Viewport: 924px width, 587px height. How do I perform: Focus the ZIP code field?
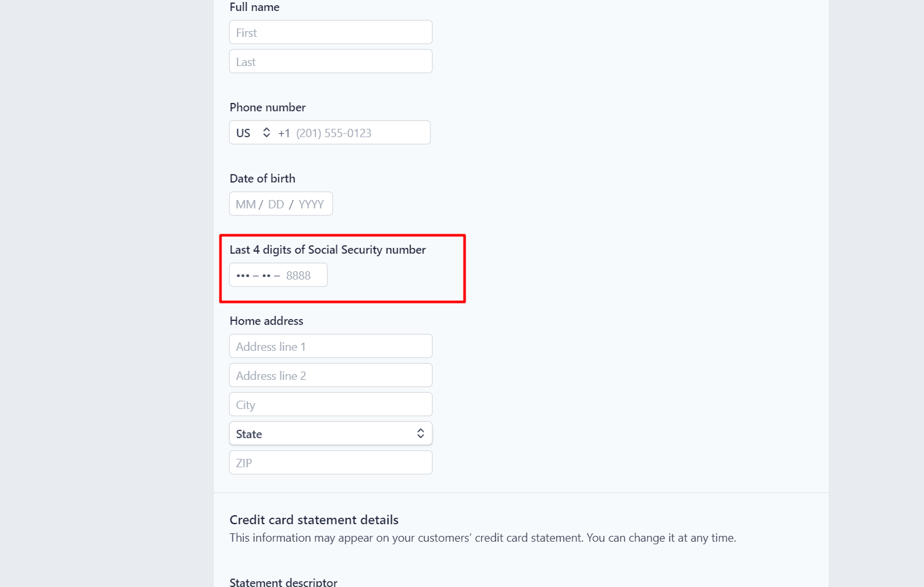click(330, 463)
